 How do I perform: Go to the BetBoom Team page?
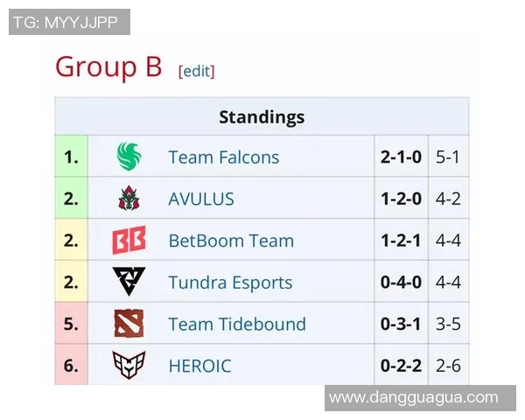(231, 241)
